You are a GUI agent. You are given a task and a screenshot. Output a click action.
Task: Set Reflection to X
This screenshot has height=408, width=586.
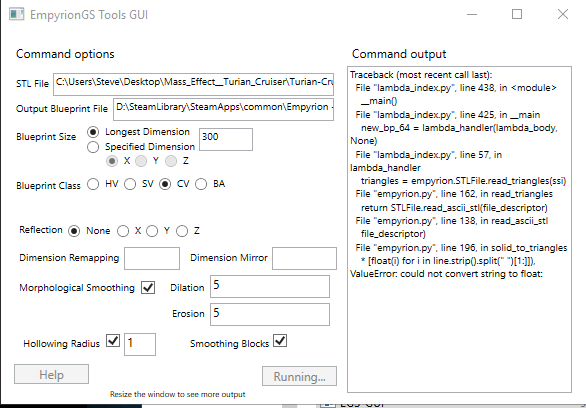pyautogui.click(x=123, y=231)
